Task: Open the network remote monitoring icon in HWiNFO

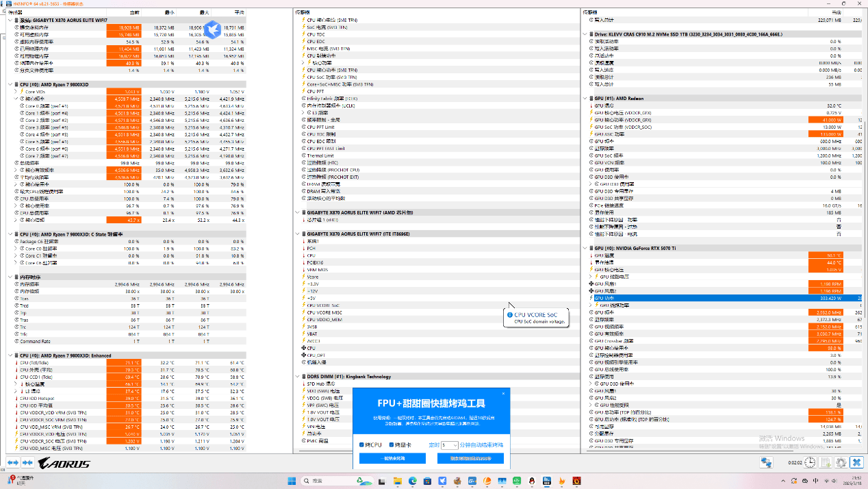Action: tap(766, 463)
